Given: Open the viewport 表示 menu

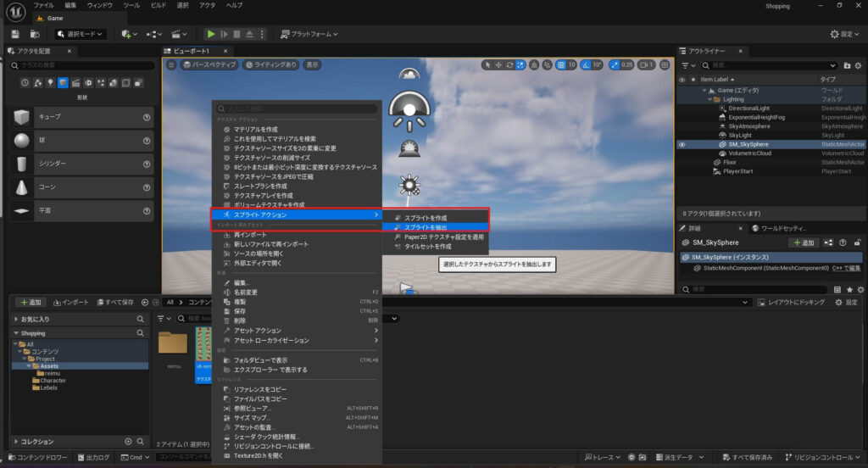Looking at the screenshot, I should pos(313,64).
